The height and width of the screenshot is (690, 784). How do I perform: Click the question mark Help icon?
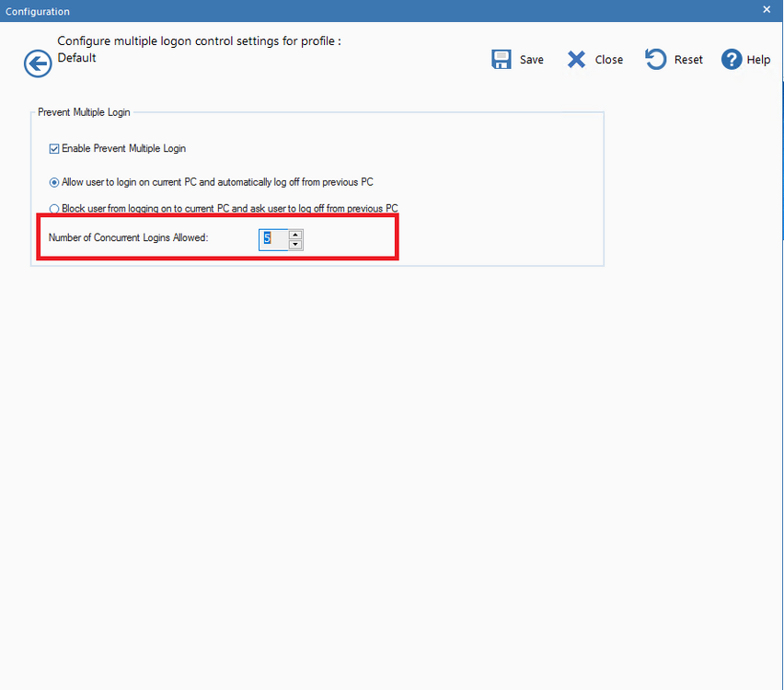point(732,60)
